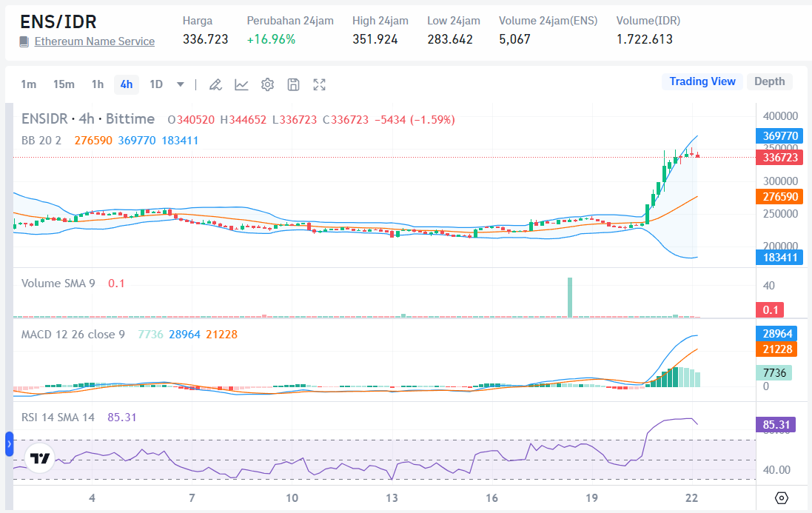Click the ENSIDR · 4h · Bittime legend
This screenshot has height=513, width=812.
click(x=88, y=119)
